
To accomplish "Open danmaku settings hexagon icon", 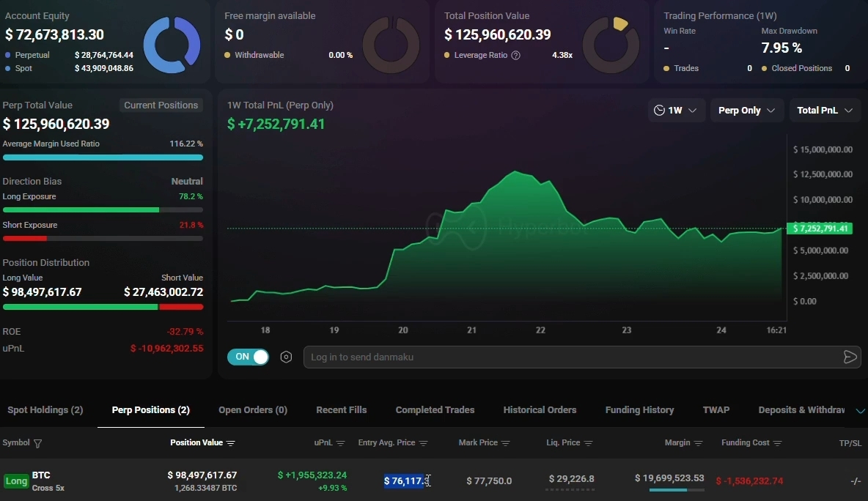I will pos(286,357).
